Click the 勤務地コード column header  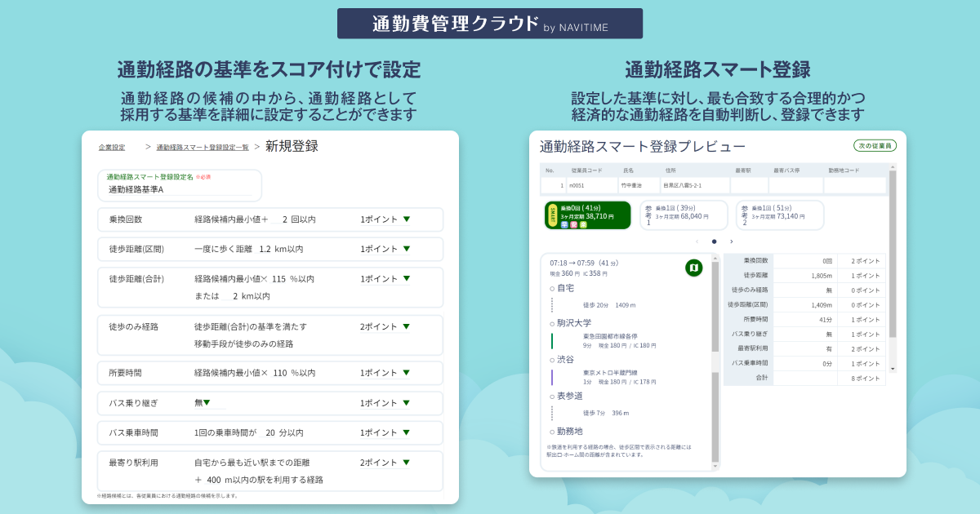pyautogui.click(x=844, y=171)
